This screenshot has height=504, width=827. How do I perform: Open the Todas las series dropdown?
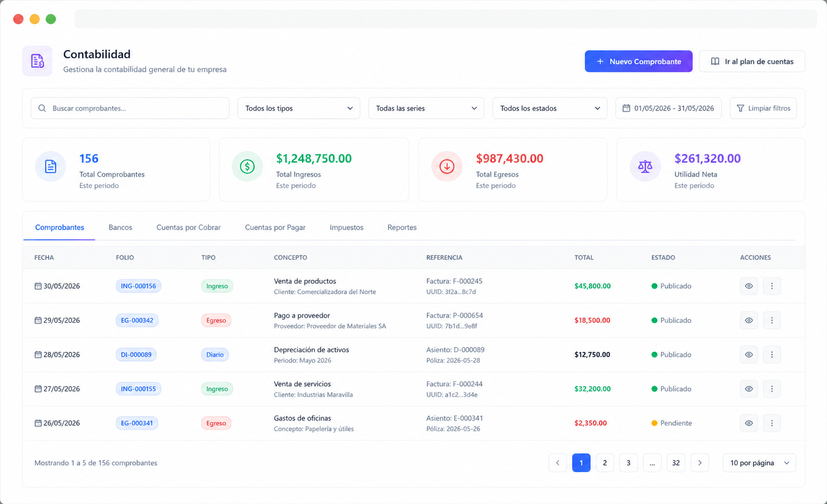[426, 108]
